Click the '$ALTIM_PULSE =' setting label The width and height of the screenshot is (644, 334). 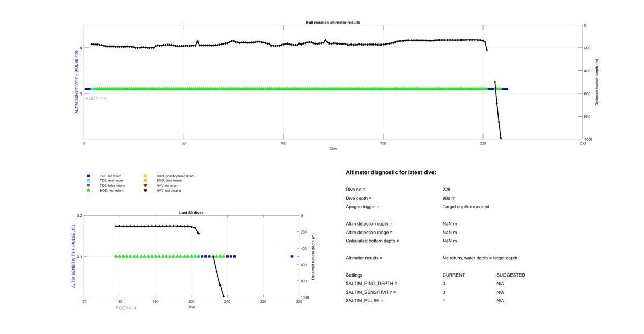point(365,301)
